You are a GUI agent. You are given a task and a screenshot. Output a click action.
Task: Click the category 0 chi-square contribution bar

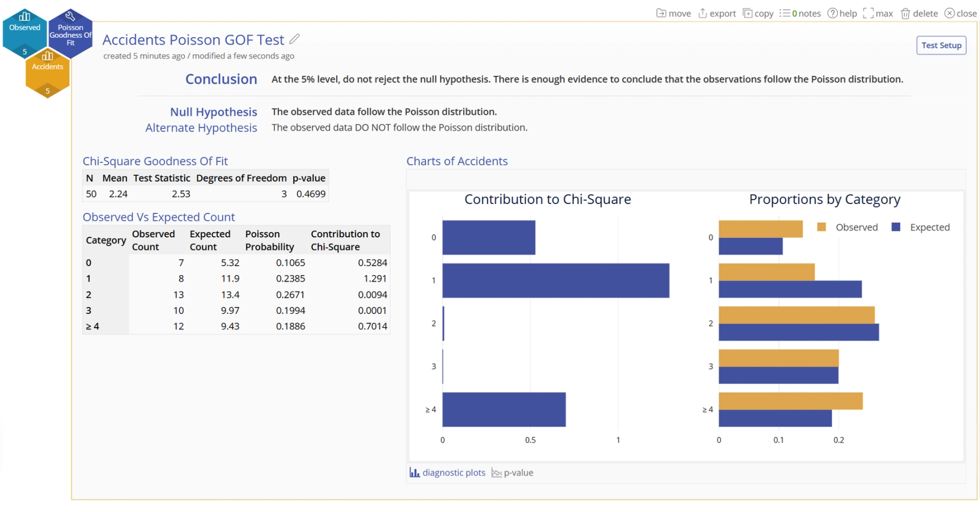pyautogui.click(x=489, y=237)
